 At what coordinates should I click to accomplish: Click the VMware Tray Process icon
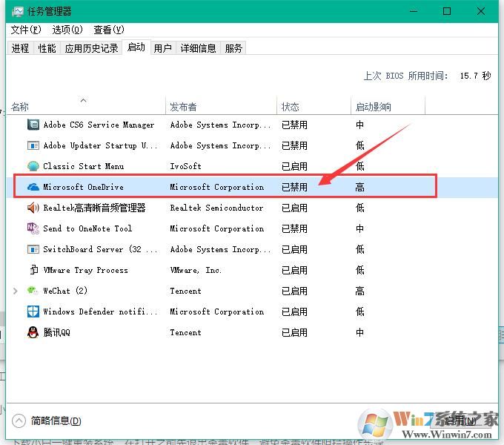point(33,271)
